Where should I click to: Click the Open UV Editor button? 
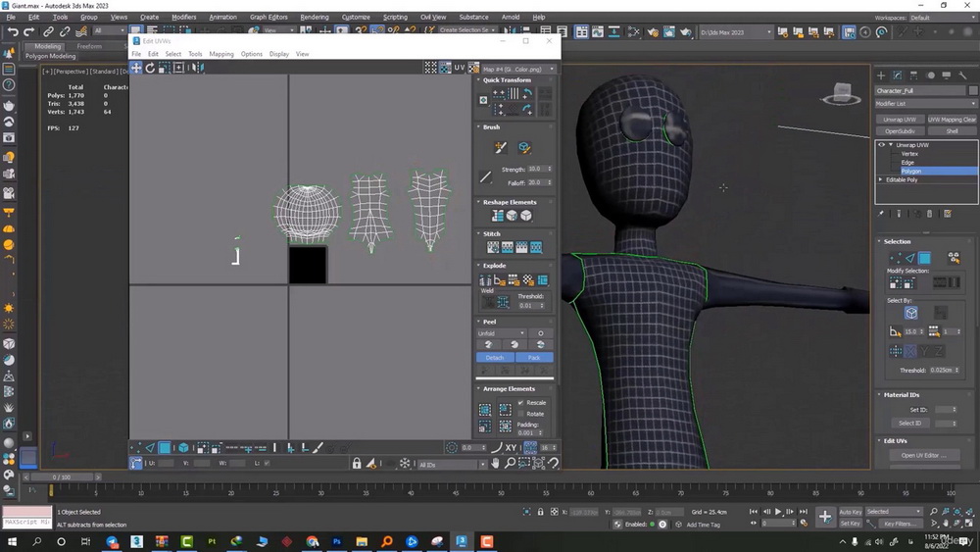pyautogui.click(x=924, y=455)
